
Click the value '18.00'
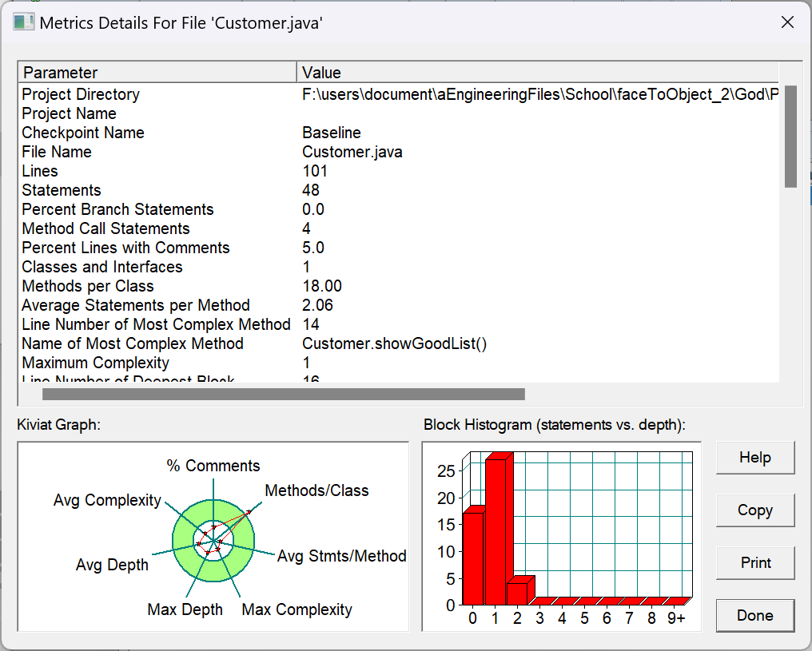click(x=322, y=286)
